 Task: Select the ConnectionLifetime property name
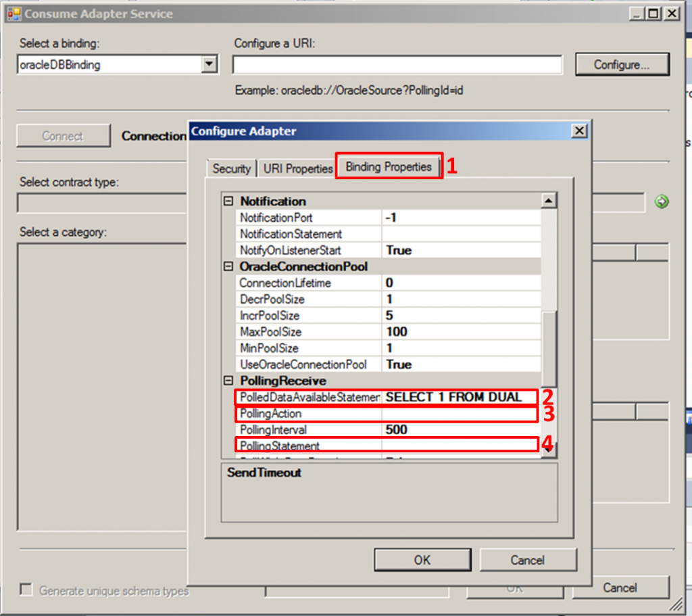point(285,283)
